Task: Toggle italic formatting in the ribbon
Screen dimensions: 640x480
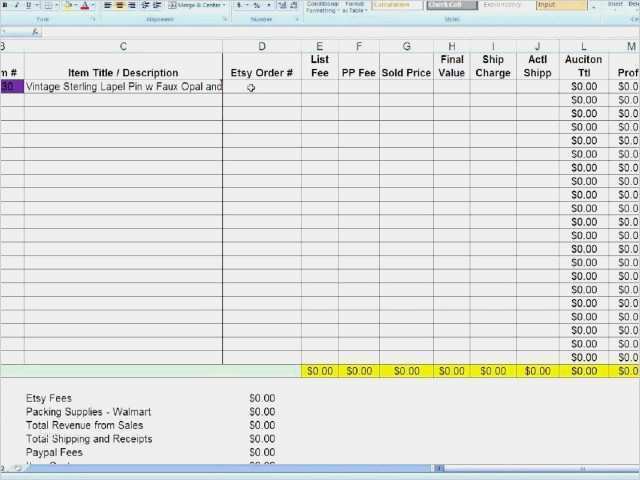Action: coord(17,6)
